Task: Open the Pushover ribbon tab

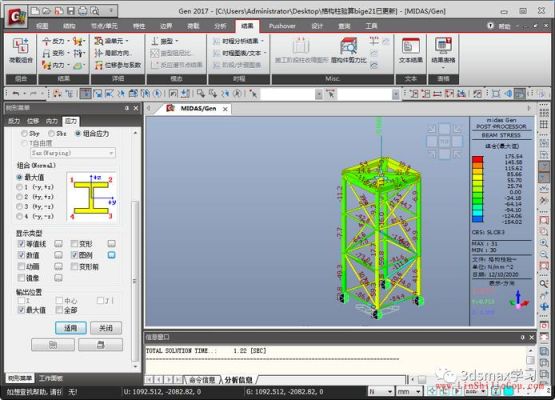Action: click(282, 26)
